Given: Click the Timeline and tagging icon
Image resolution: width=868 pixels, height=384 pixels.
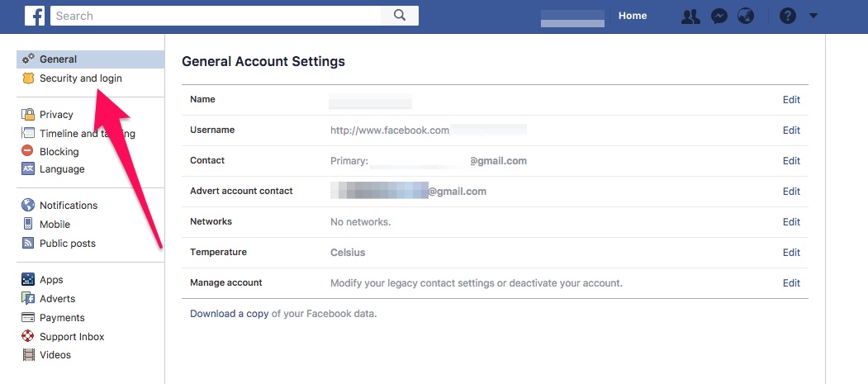Looking at the screenshot, I should [28, 133].
